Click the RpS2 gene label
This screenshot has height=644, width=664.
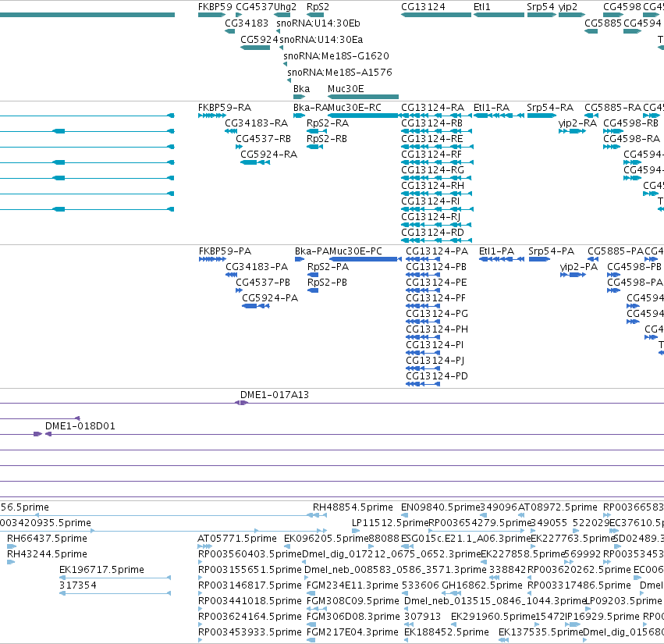click(x=318, y=7)
